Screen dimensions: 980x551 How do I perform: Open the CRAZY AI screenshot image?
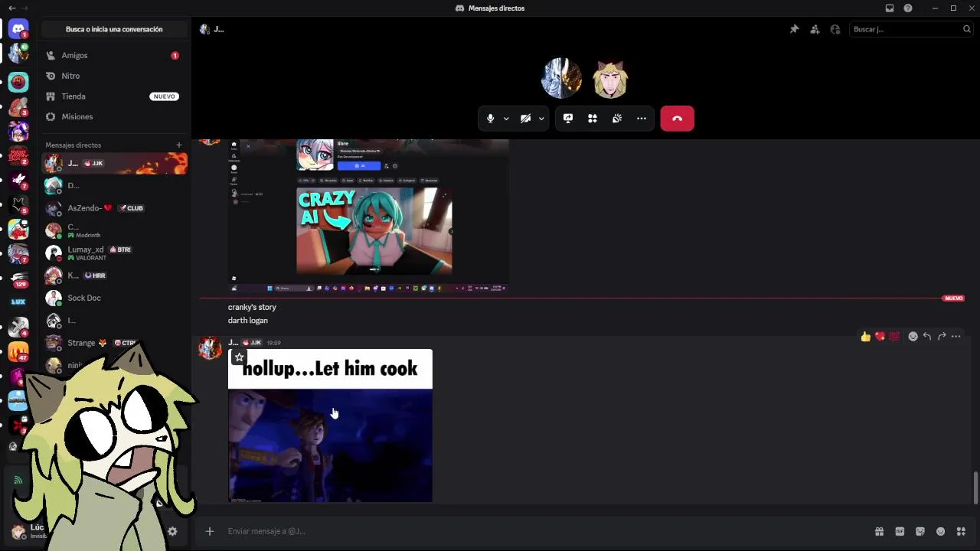368,216
